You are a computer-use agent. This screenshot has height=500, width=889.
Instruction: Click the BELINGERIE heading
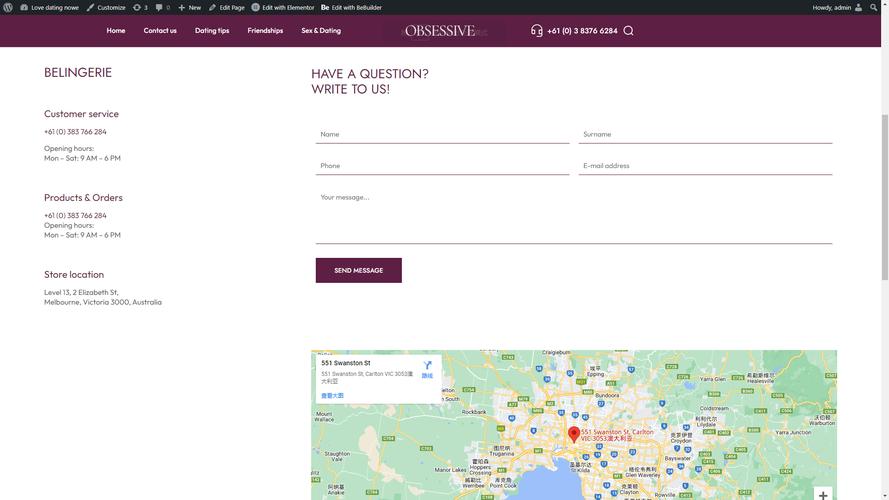(x=78, y=73)
